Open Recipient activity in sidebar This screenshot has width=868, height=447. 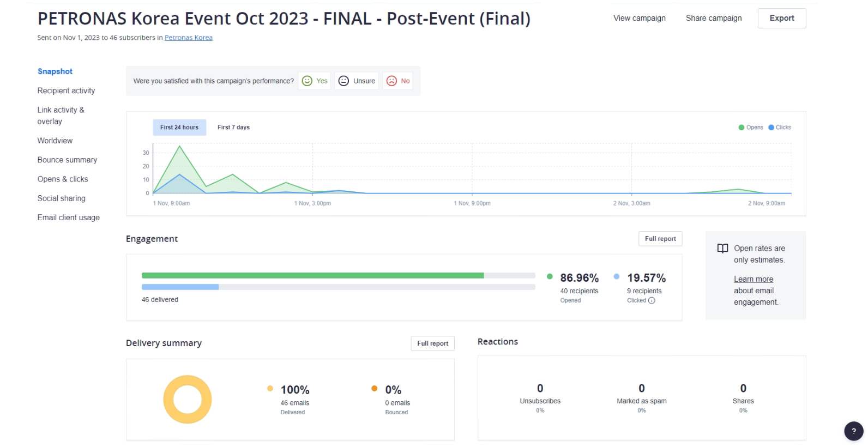(x=66, y=90)
